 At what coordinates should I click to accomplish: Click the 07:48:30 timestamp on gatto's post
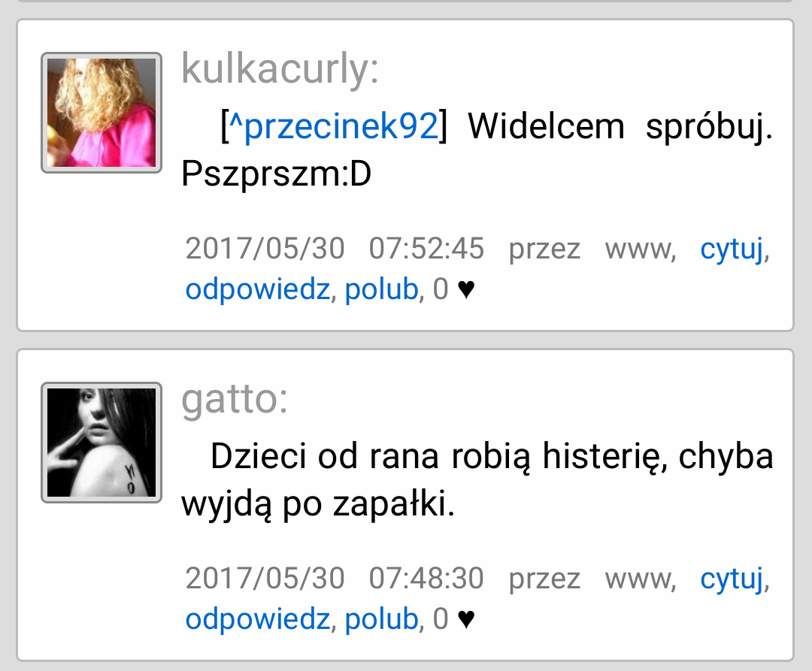point(426,578)
